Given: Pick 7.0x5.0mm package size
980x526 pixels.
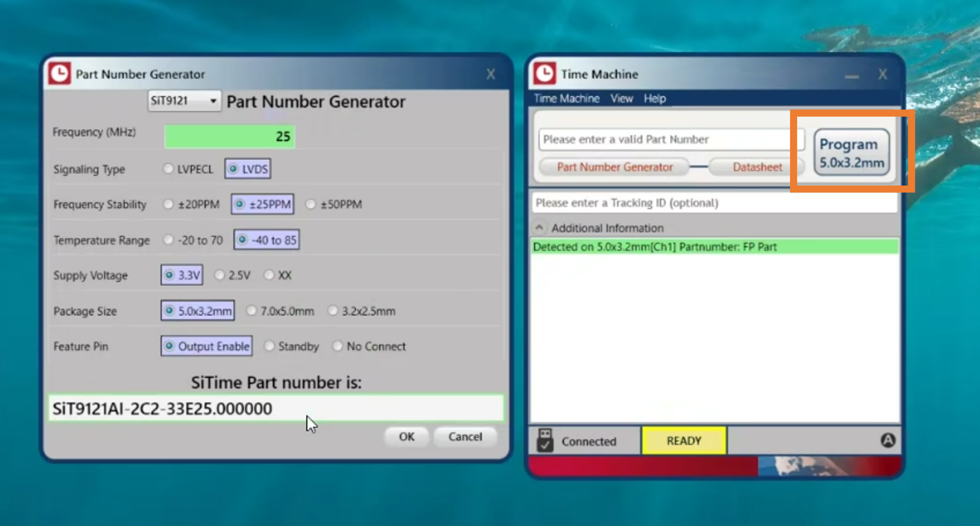Looking at the screenshot, I should pos(280,311).
